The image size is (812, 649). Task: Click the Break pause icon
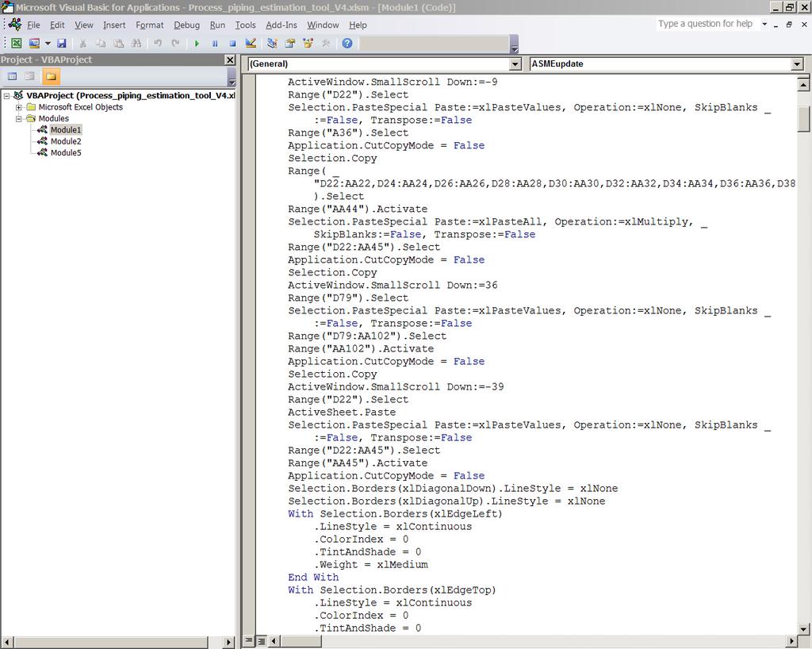coord(214,44)
